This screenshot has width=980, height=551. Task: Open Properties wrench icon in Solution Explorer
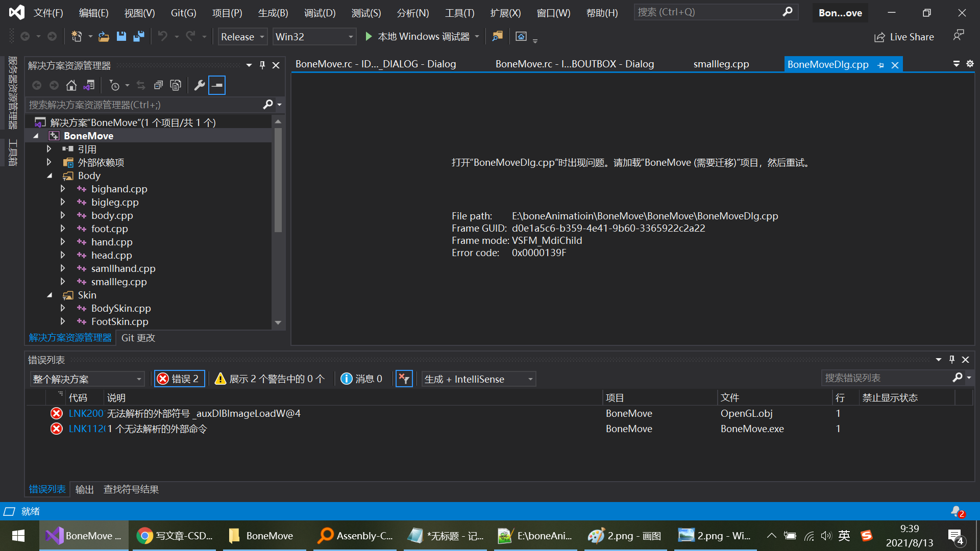[x=200, y=85]
